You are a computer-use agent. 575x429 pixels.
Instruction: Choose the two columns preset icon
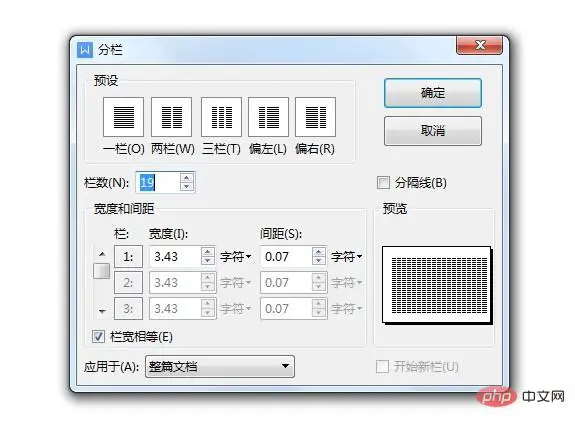(x=172, y=117)
